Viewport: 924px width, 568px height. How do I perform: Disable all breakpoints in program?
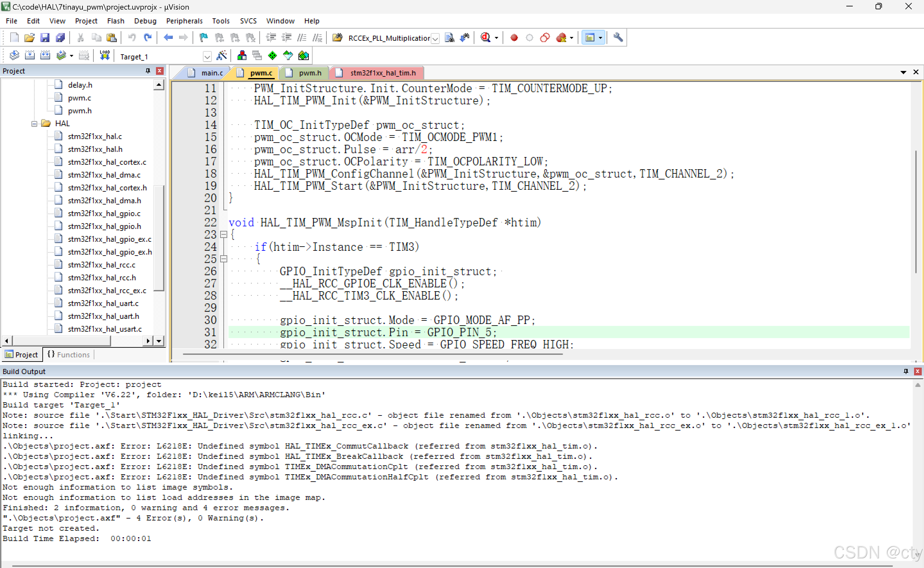click(545, 38)
